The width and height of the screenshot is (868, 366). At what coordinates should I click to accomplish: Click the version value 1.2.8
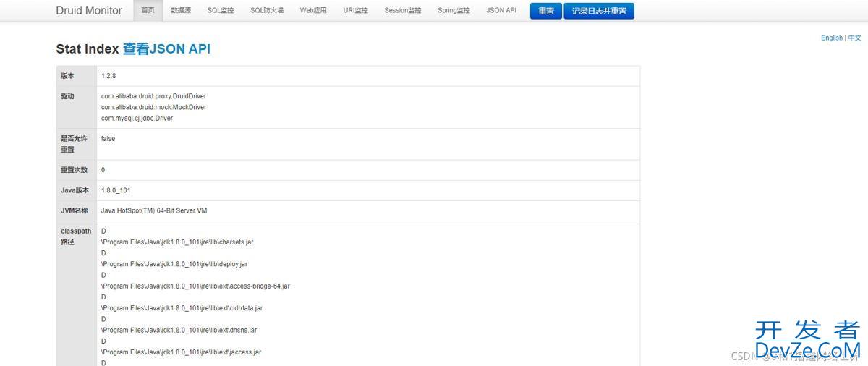click(x=109, y=76)
